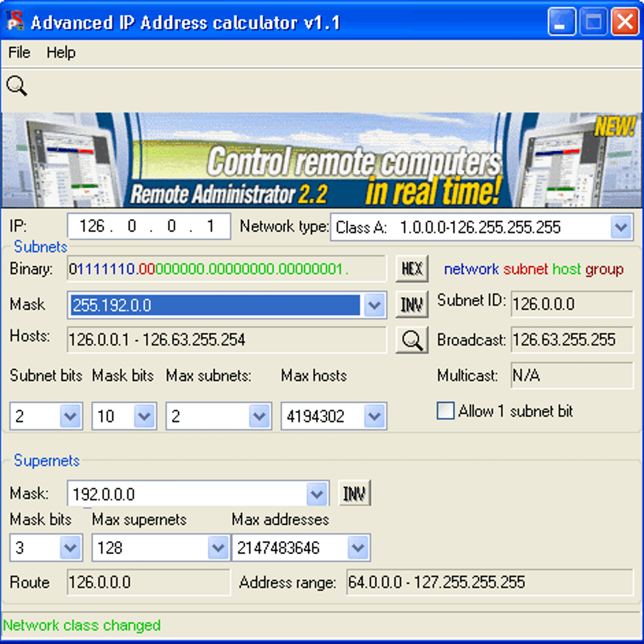Screen dimensions: 644x644
Task: Expand the Max addresses dropdown
Action: tap(358, 548)
